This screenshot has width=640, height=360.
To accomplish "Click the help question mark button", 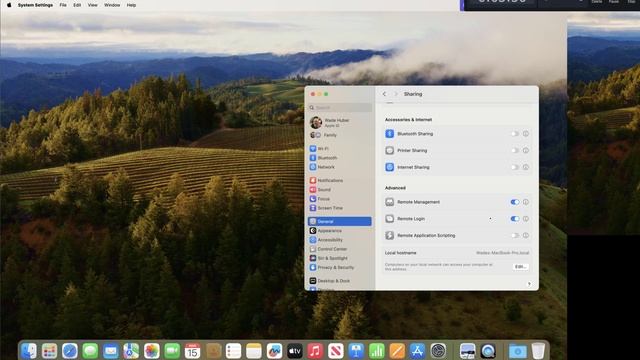I will [x=529, y=284].
